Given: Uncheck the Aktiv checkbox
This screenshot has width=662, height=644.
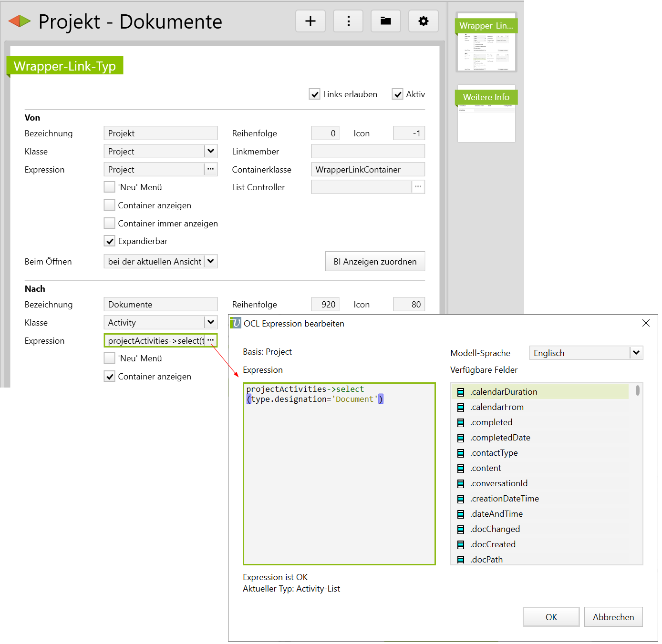Looking at the screenshot, I should pyautogui.click(x=398, y=94).
